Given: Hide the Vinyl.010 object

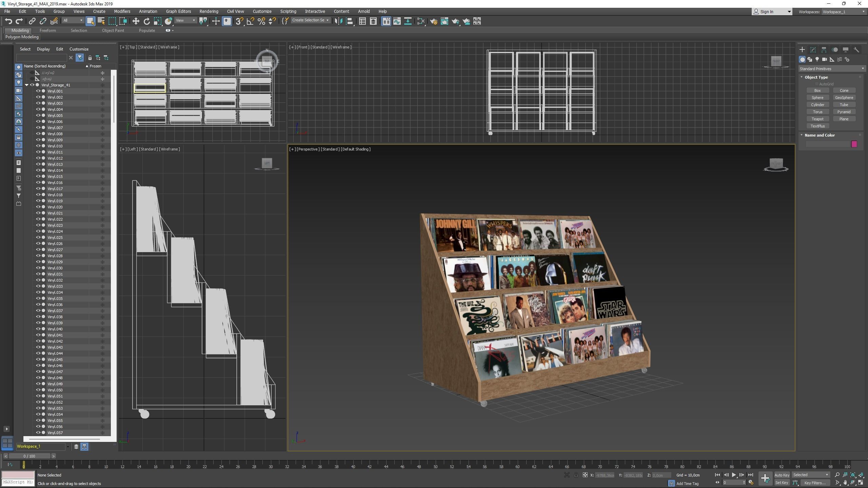Looking at the screenshot, I should pos(38,146).
